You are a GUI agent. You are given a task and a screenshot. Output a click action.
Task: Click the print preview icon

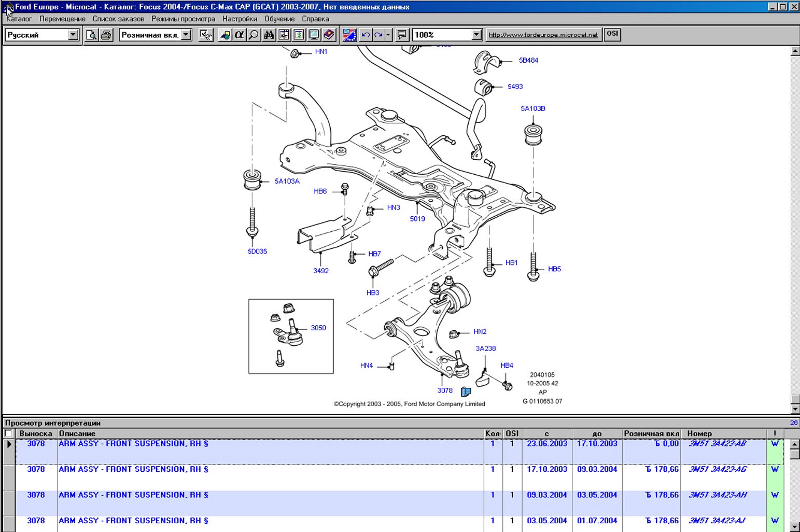(91, 35)
